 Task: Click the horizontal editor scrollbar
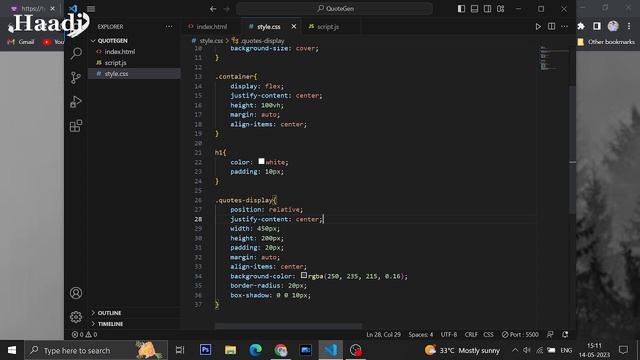coord(288,326)
